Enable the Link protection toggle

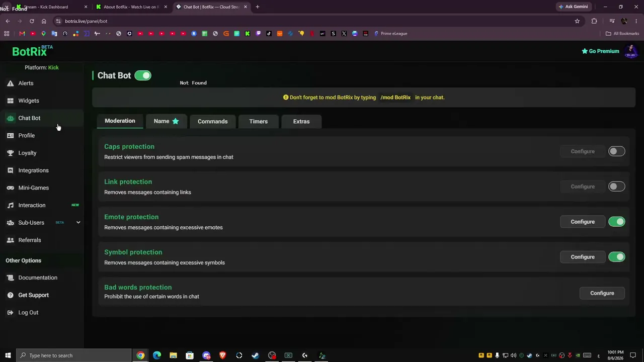[616, 187]
